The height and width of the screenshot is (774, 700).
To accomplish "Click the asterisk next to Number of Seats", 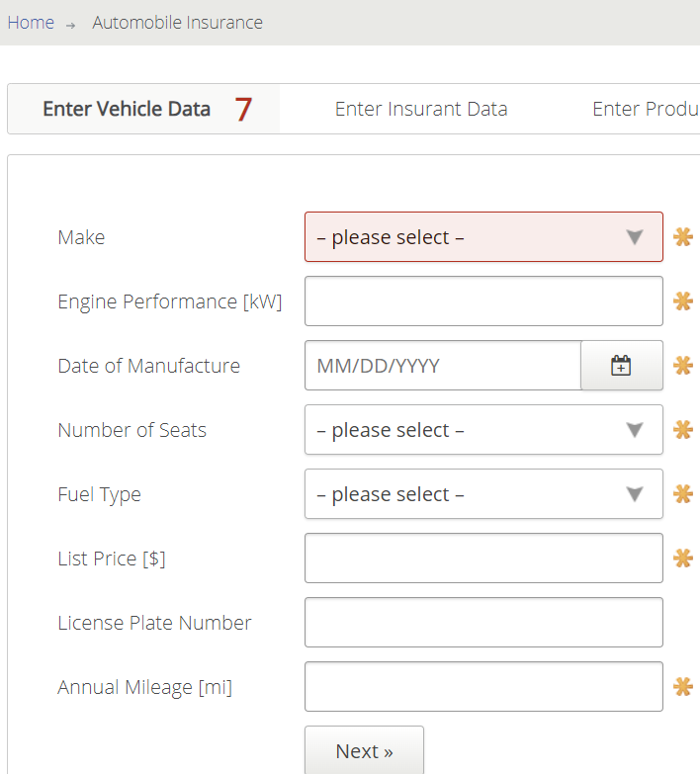I will pyautogui.click(x=683, y=429).
